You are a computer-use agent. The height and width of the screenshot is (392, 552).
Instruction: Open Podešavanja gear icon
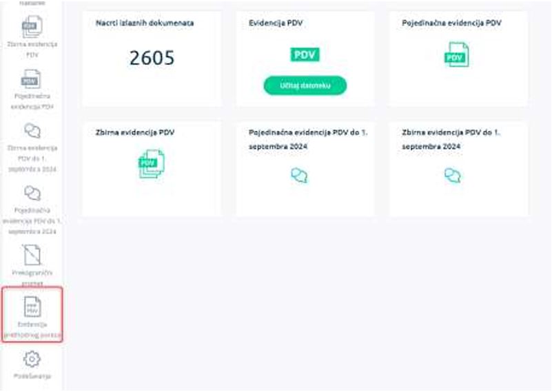coord(32,359)
